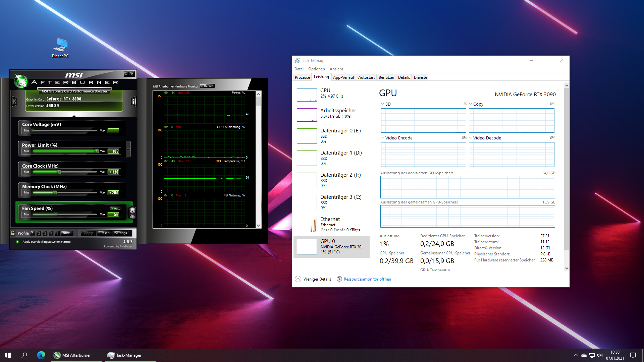
Task: Click the Kombustor K icon in Afterburner
Action: (x=14, y=101)
